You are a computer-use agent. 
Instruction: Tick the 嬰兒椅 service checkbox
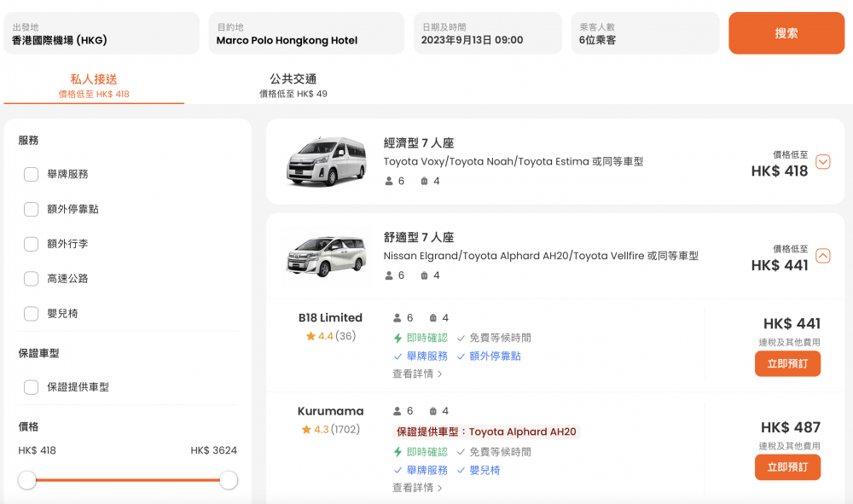pos(31,314)
